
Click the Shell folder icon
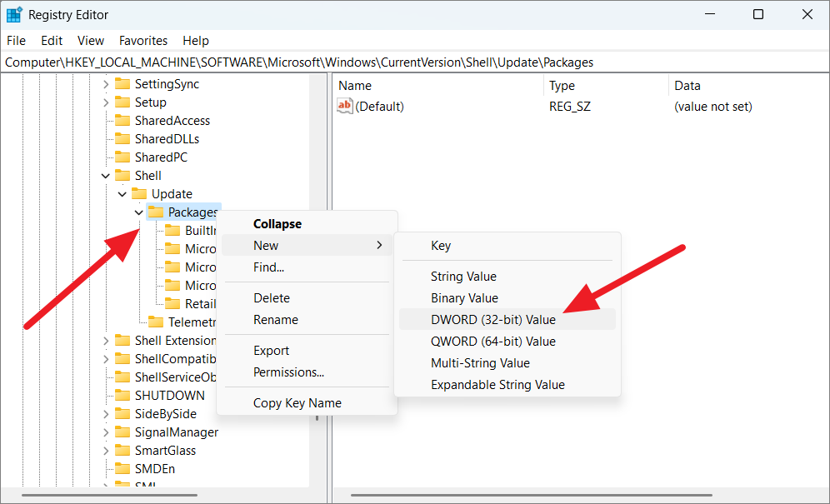(x=122, y=175)
